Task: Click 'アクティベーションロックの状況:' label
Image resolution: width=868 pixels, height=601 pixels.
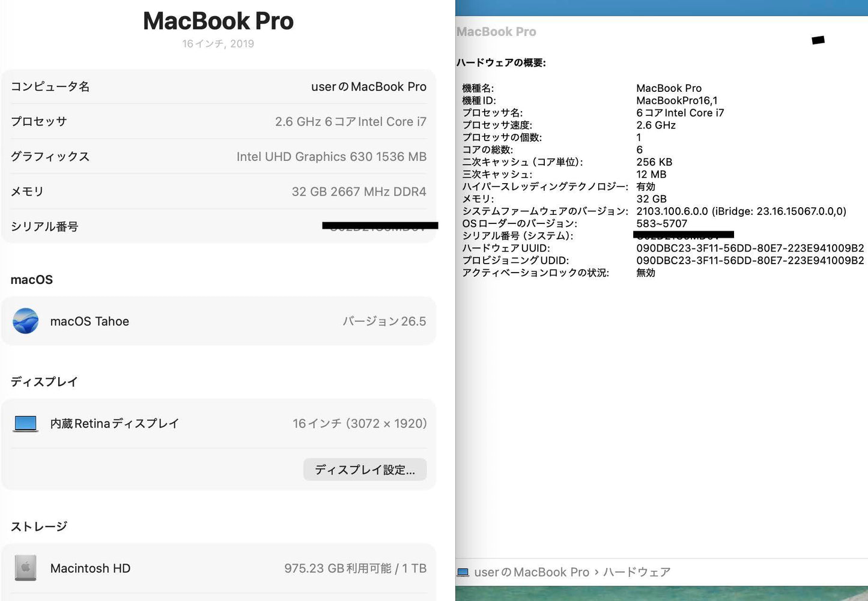Action: tap(536, 273)
